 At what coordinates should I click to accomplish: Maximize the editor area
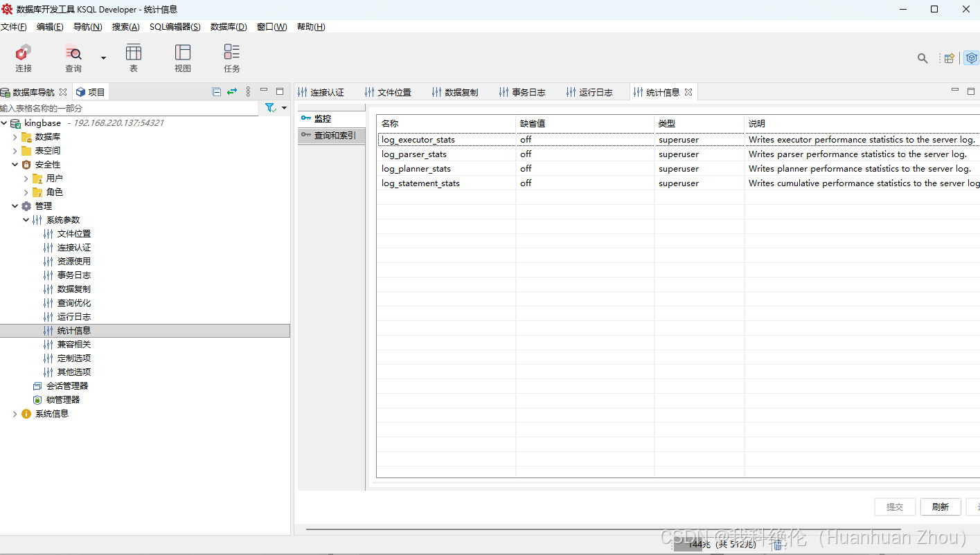pyautogui.click(x=971, y=91)
